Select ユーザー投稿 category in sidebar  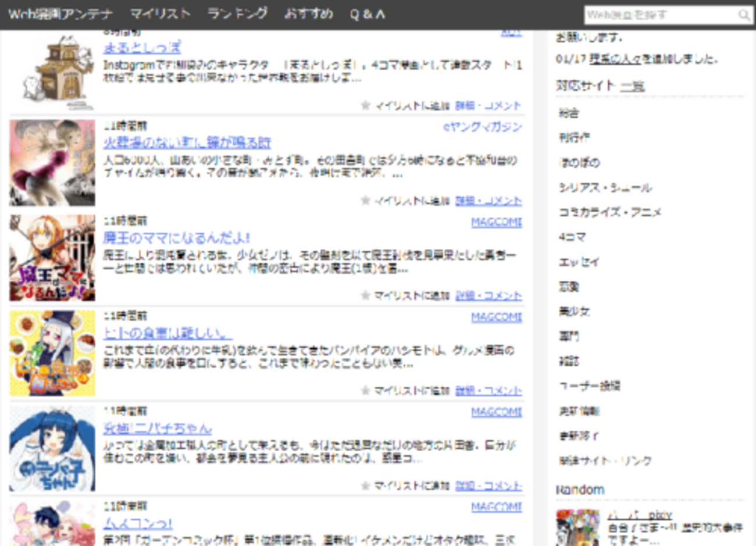point(590,386)
